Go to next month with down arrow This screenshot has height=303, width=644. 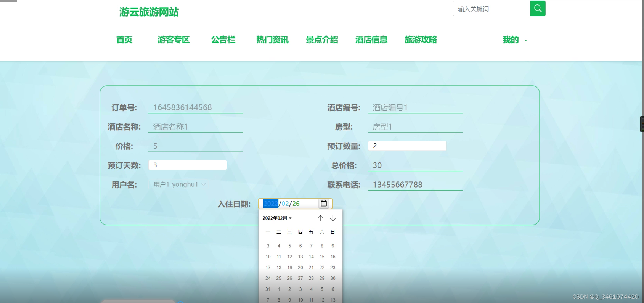pyautogui.click(x=333, y=218)
